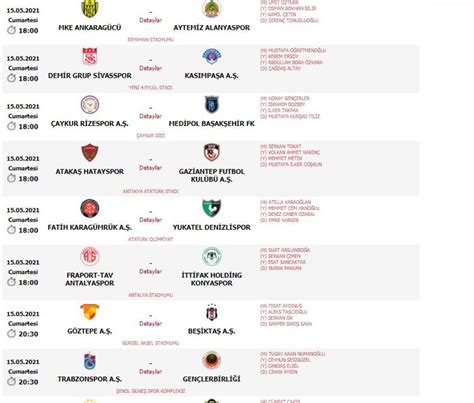
Task: Open the İttifak Holding Konyaspor team name
Action: point(212,279)
